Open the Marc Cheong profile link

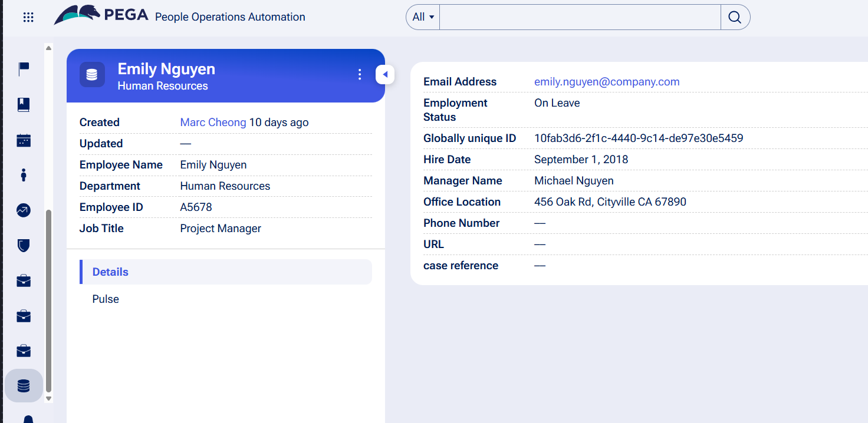click(213, 122)
